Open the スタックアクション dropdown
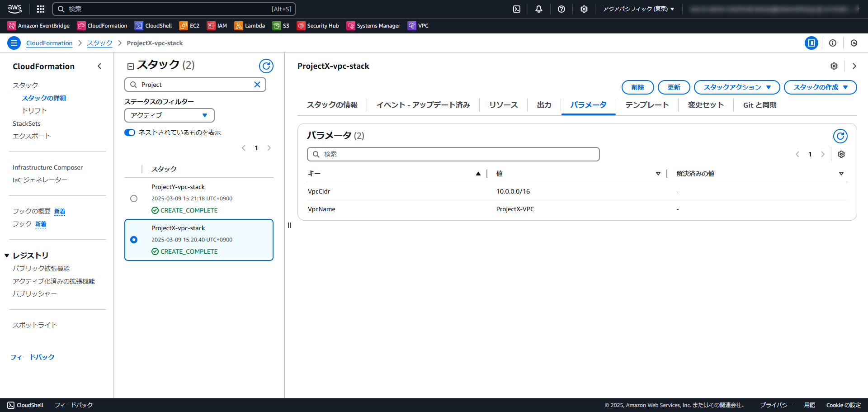 click(x=737, y=87)
